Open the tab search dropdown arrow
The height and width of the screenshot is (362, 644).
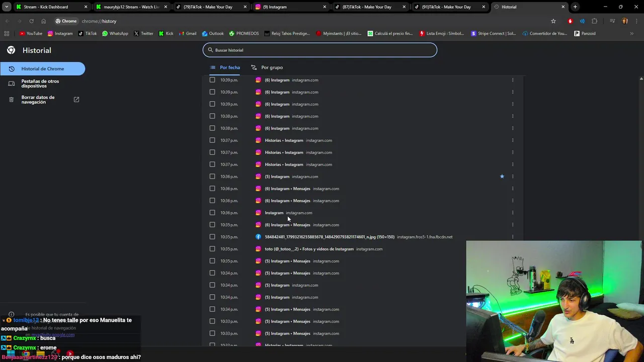[7, 7]
